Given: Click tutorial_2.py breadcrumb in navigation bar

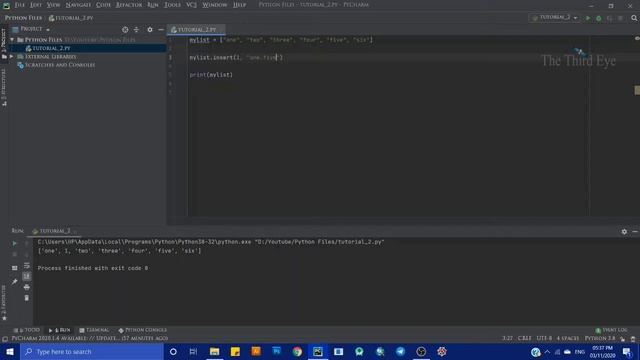Looking at the screenshot, I should click(x=71, y=18).
